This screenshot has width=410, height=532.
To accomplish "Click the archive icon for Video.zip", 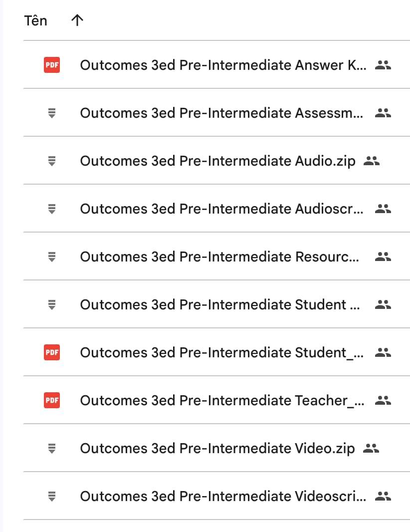I will tap(52, 449).
